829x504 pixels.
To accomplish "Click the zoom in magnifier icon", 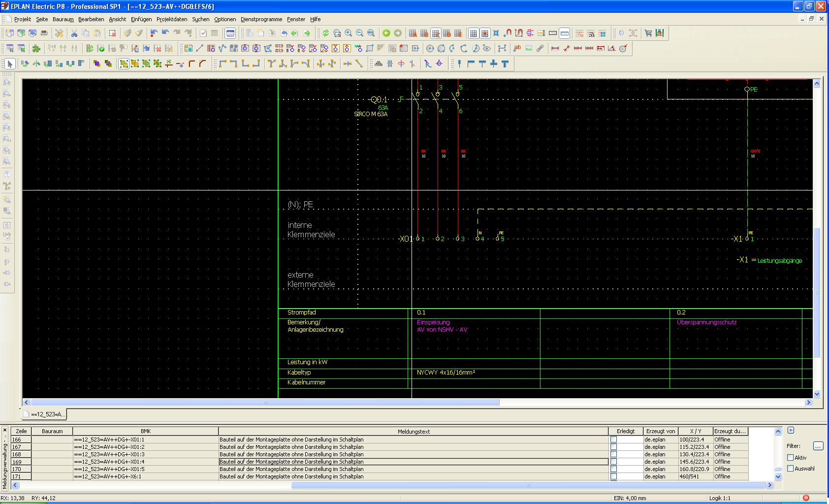I will pos(348,33).
